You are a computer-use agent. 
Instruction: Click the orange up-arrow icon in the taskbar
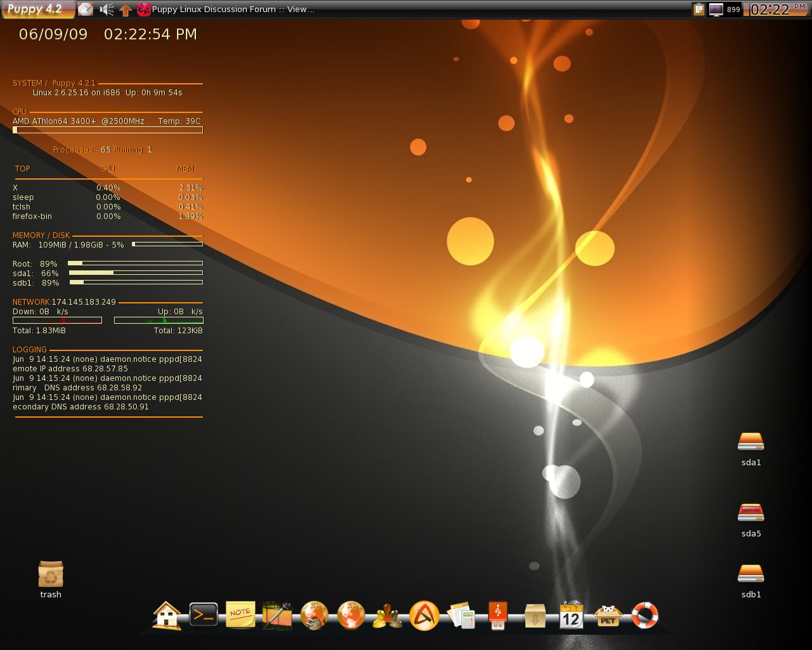[x=126, y=10]
